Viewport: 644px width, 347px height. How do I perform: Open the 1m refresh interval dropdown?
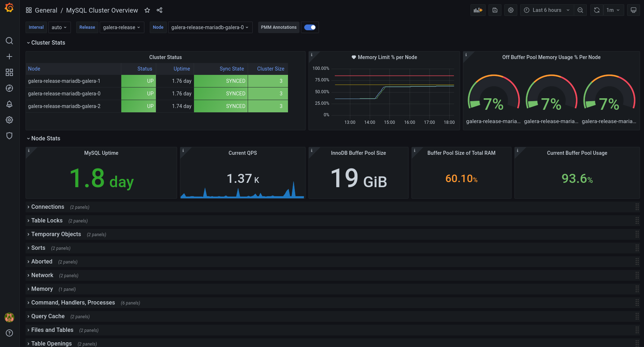(613, 10)
